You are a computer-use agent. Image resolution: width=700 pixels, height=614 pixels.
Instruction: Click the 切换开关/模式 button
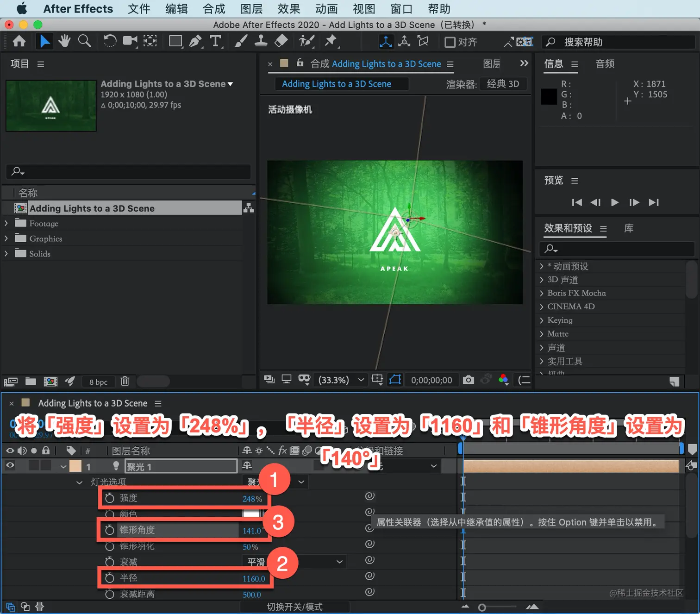click(295, 607)
